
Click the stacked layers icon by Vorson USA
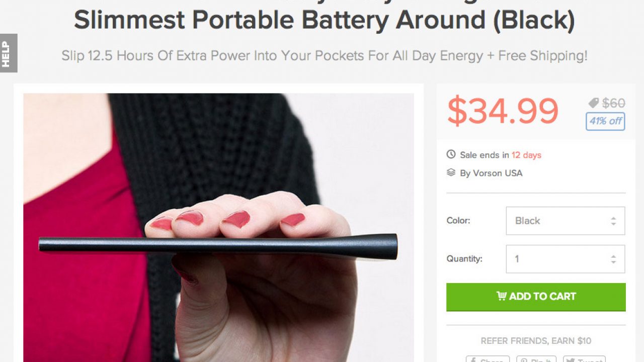[x=451, y=172]
